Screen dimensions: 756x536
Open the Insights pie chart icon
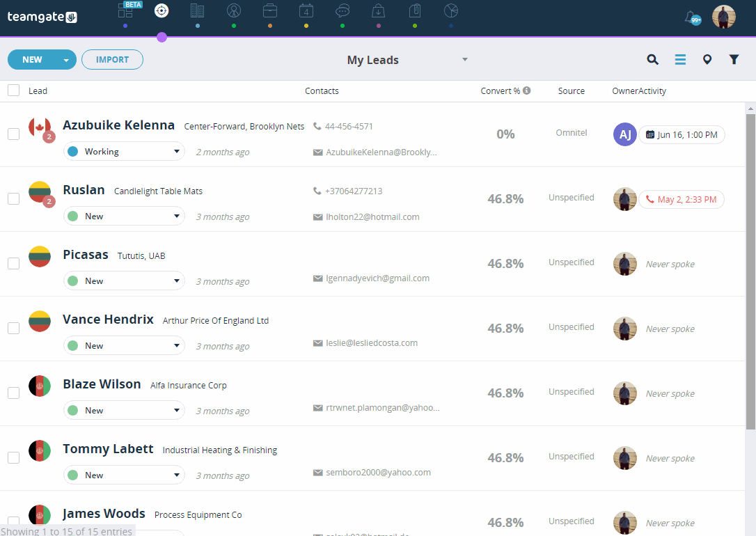pos(451,10)
